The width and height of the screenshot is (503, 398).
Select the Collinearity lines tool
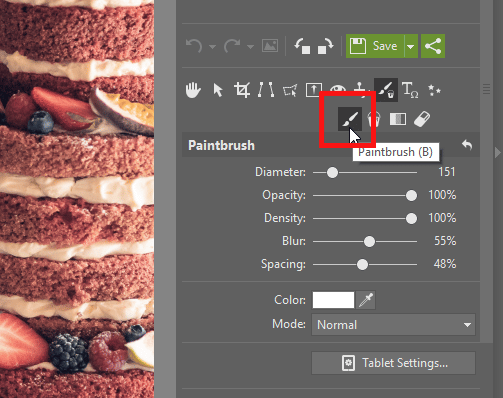pos(266,90)
